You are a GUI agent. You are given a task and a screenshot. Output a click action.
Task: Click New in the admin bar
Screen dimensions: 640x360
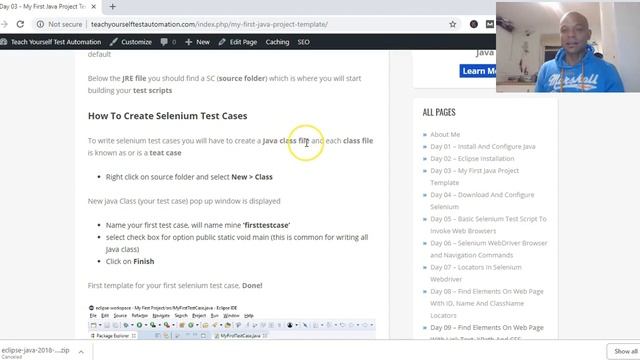point(198,42)
